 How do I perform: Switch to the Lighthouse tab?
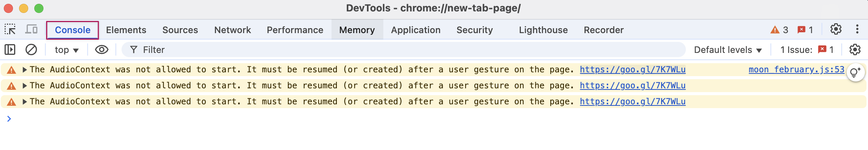[x=543, y=30]
